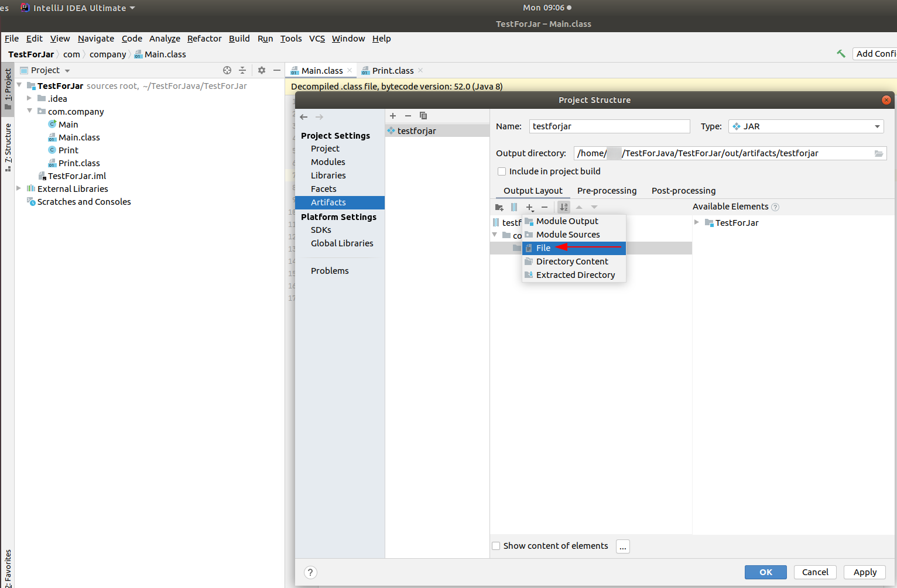This screenshot has height=588, width=897.
Task: Choose Module Output from popup
Action: (574, 221)
